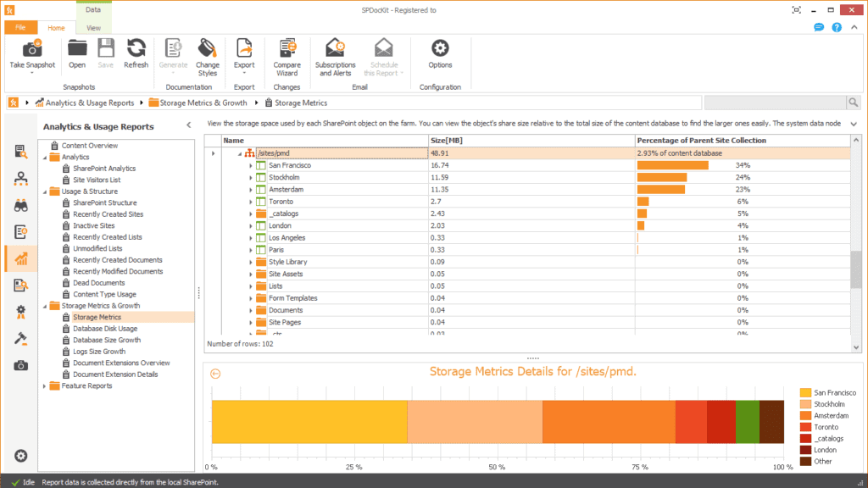This screenshot has width=868, height=488.
Task: Open the feedback chat bubble icon
Action: (819, 27)
